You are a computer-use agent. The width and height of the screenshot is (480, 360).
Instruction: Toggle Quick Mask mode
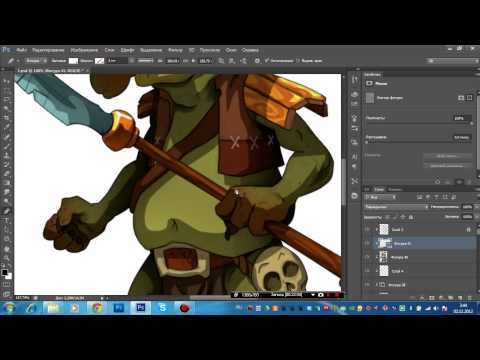[x=6, y=284]
